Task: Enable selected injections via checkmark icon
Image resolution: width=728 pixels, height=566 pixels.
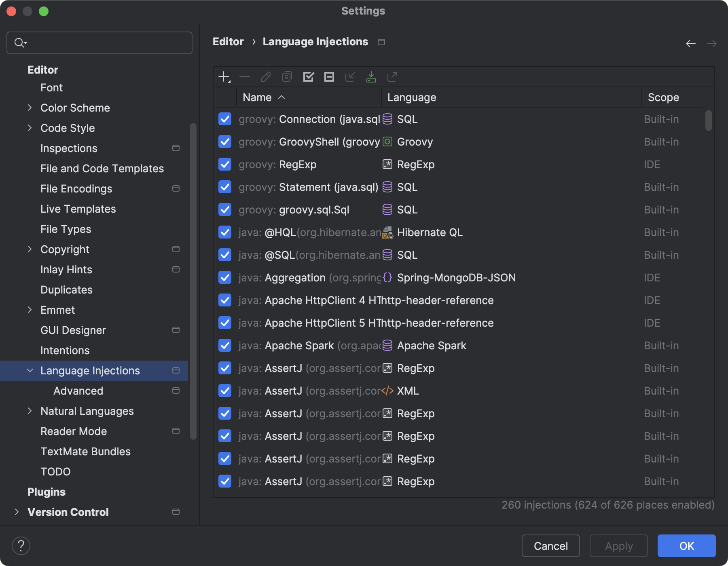Action: 309,77
